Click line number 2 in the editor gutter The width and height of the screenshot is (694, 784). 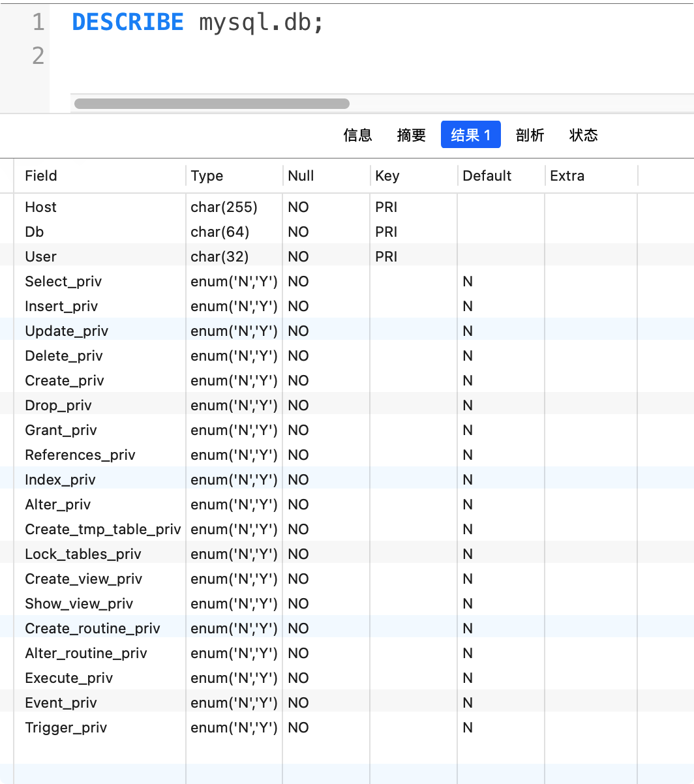[x=37, y=57]
